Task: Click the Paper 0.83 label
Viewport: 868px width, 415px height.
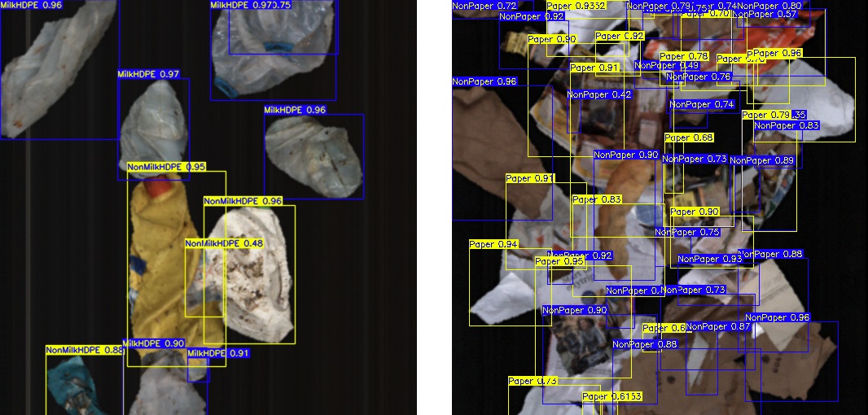Action: [x=597, y=199]
